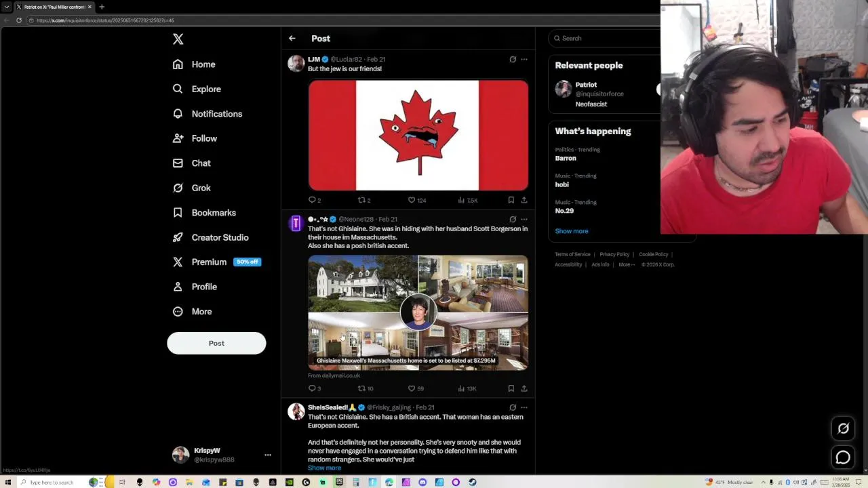Reload the browser page
Viewport: 868px width, 488px height.
(x=19, y=20)
